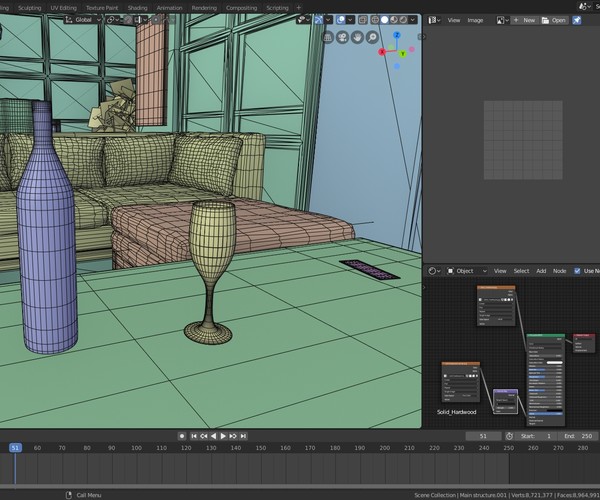Open the node editor type dropdown
The width and height of the screenshot is (600, 500).
click(433, 270)
